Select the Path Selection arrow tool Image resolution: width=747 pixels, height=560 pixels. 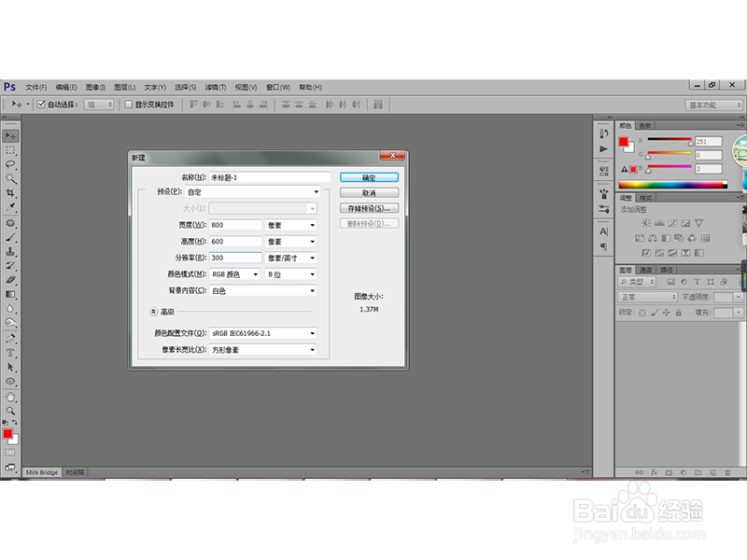10,367
